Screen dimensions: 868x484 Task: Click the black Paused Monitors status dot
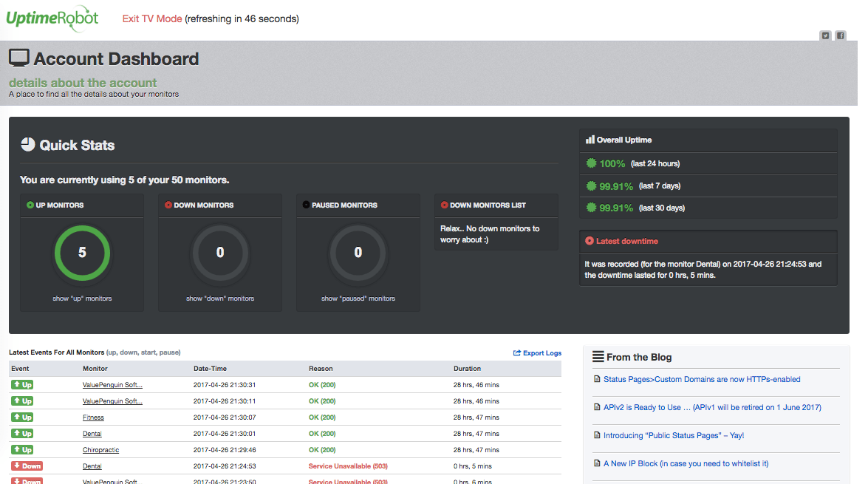(x=306, y=205)
